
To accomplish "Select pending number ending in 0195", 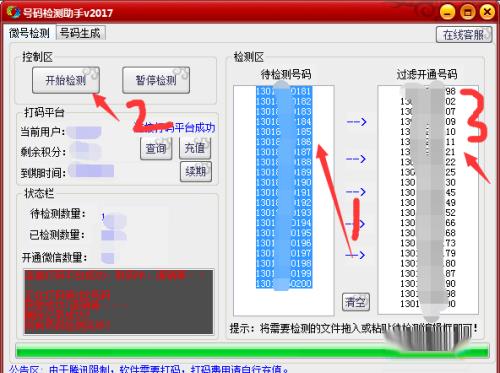I will coord(284,233).
